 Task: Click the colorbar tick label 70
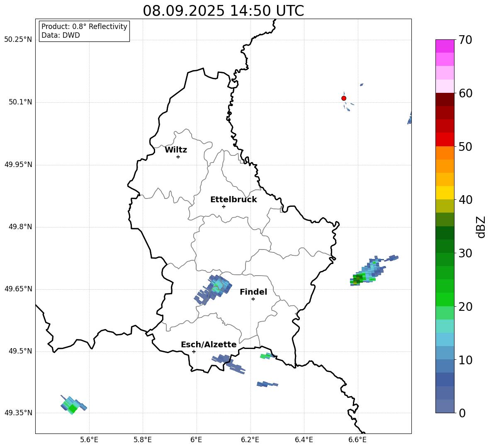click(466, 40)
